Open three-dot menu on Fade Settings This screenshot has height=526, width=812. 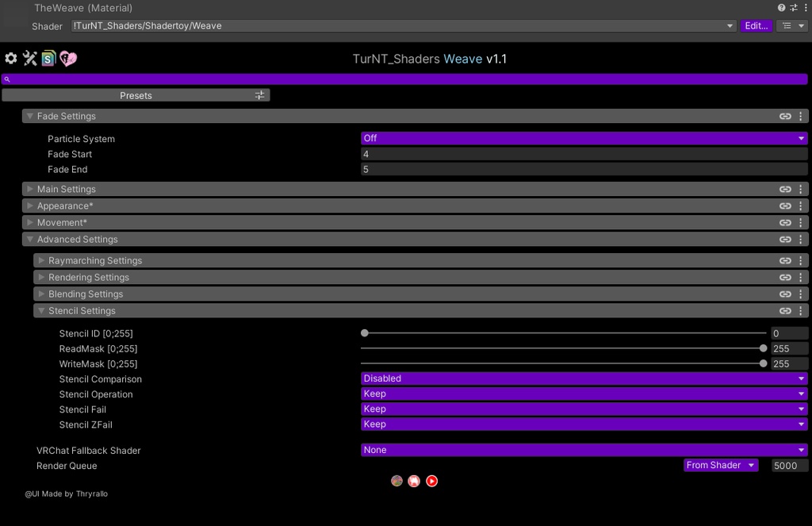801,116
